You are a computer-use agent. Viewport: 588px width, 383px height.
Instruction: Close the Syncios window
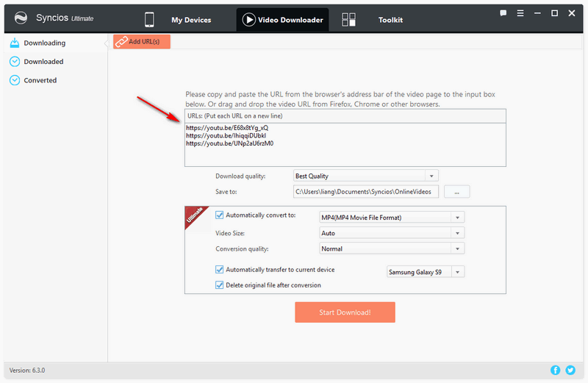572,13
